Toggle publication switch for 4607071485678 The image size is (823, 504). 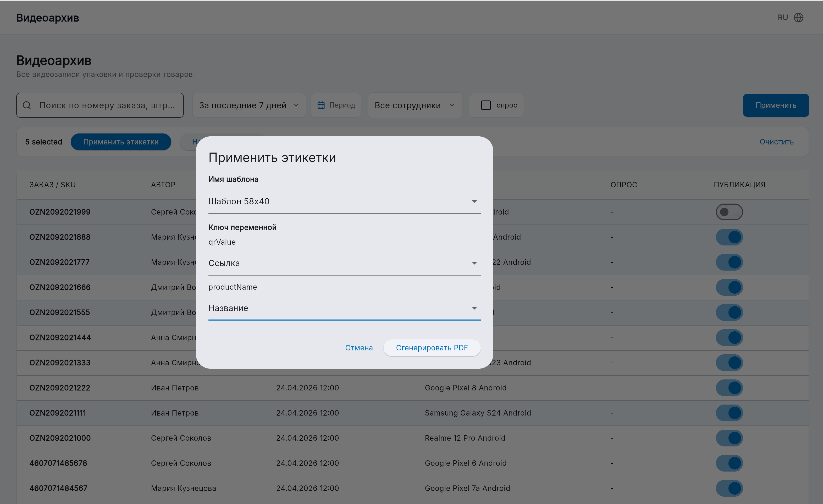[x=729, y=463]
